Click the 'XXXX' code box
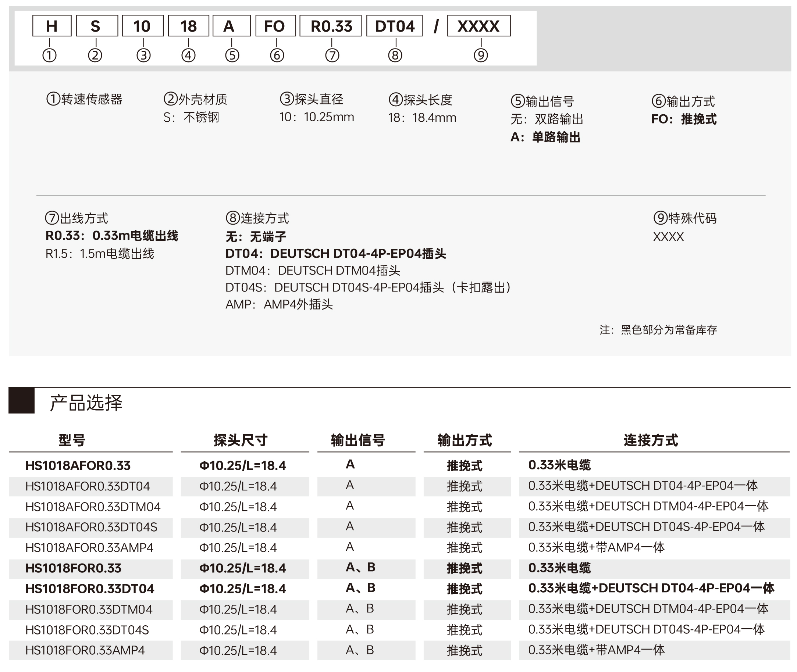 [479, 25]
